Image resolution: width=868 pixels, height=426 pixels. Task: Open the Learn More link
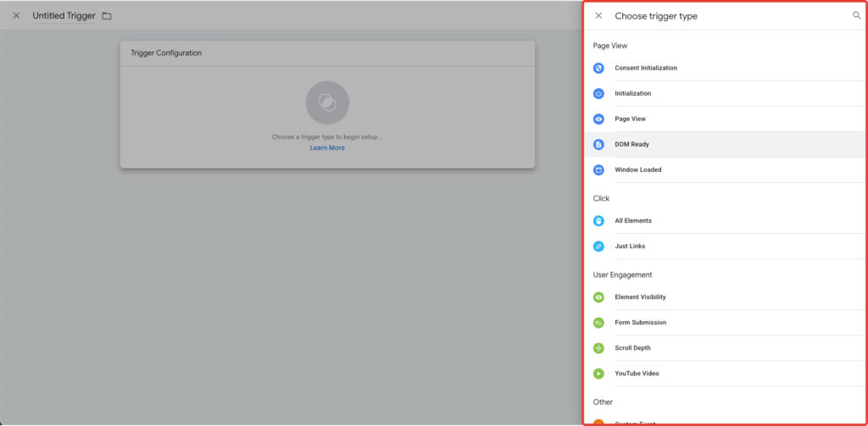(327, 147)
